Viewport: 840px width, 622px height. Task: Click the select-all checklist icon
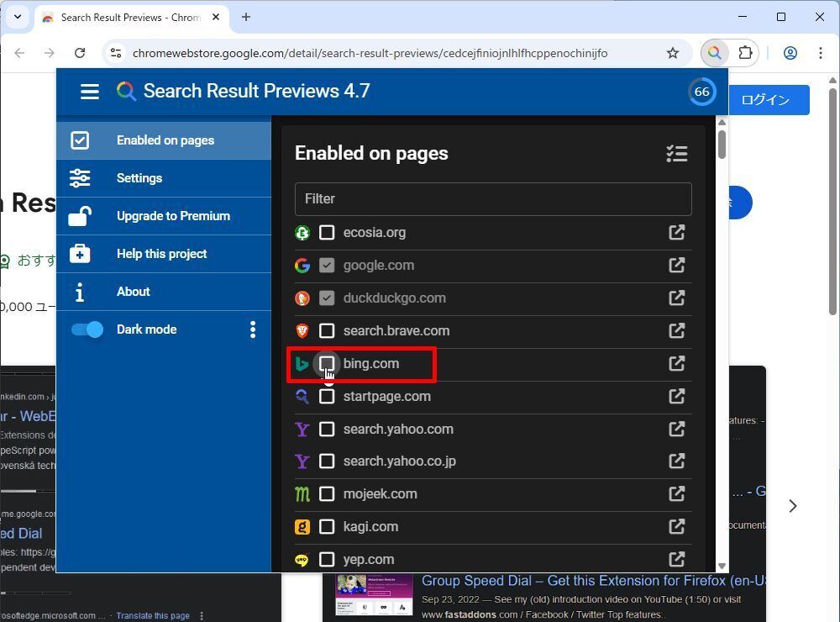pyautogui.click(x=676, y=154)
